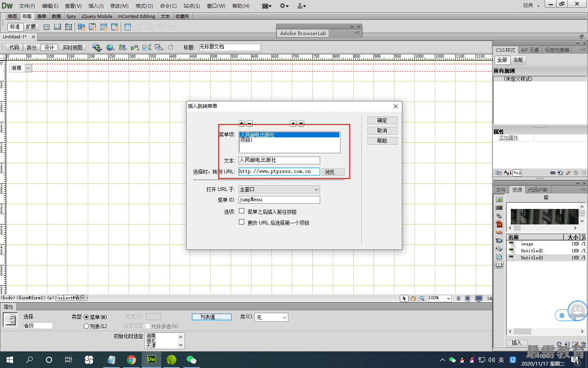Open the 打开 URL 于 dropdown
Image resolution: width=588 pixels, height=368 pixels.
[279, 189]
